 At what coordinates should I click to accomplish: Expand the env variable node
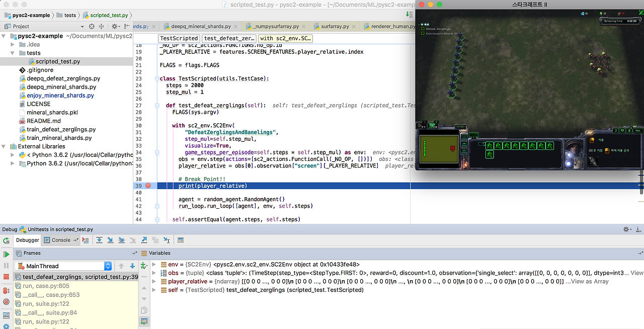154,264
